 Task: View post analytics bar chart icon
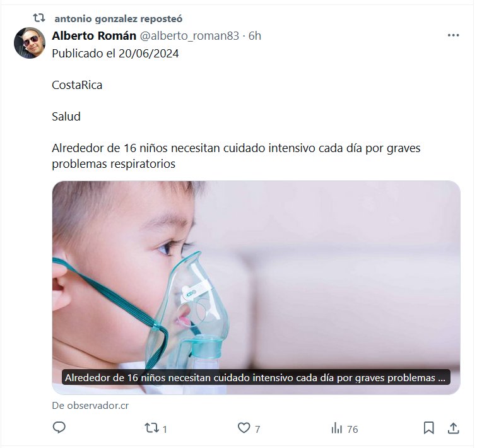pos(336,428)
